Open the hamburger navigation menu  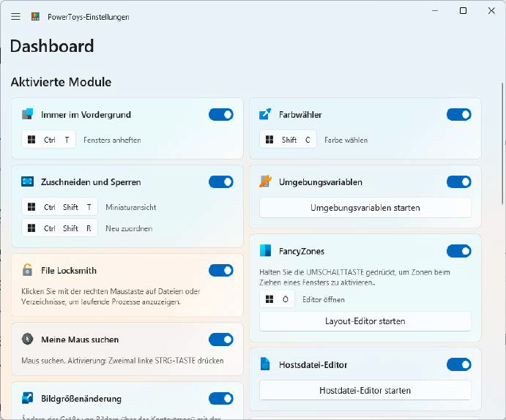coord(15,16)
